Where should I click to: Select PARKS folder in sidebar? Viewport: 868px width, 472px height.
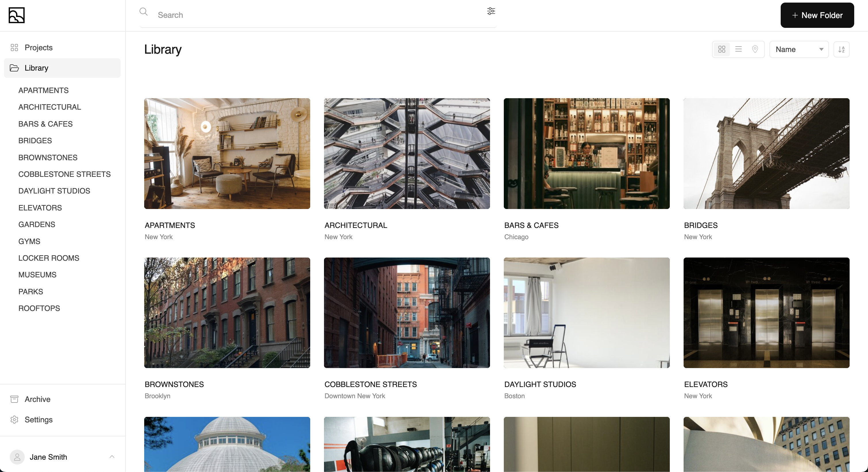coord(31,292)
